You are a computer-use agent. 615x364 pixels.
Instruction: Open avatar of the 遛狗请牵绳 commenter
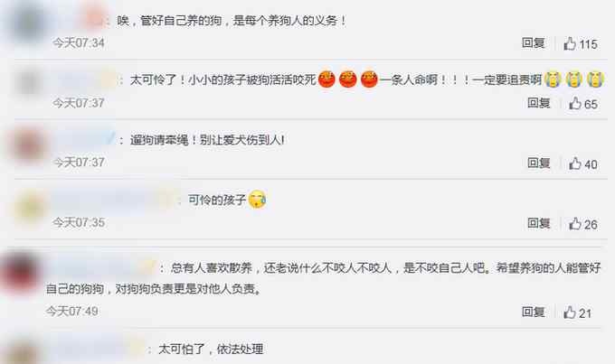tap(28, 145)
